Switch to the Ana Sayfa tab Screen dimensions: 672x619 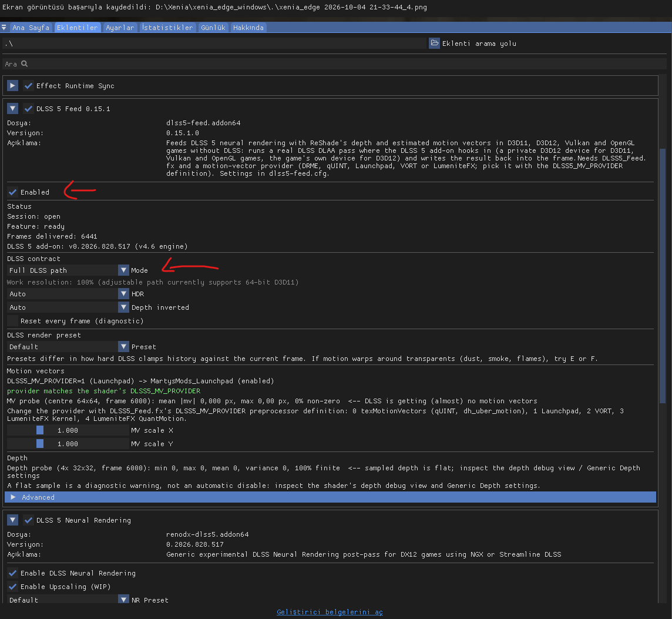31,28
